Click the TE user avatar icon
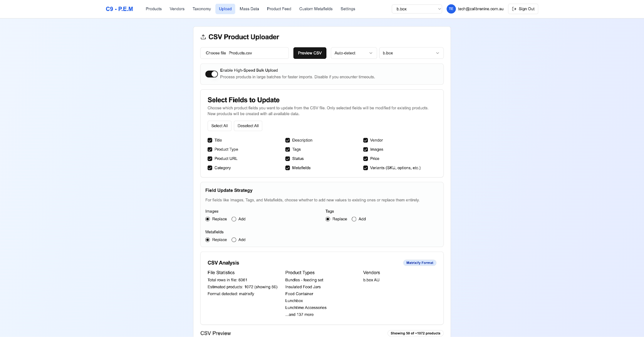644x337 pixels. (451, 9)
